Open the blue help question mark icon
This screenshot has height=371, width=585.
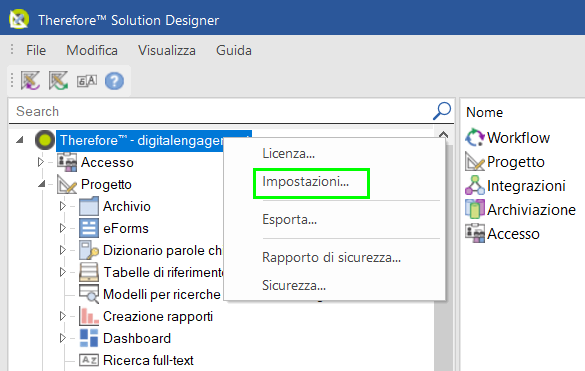click(114, 81)
